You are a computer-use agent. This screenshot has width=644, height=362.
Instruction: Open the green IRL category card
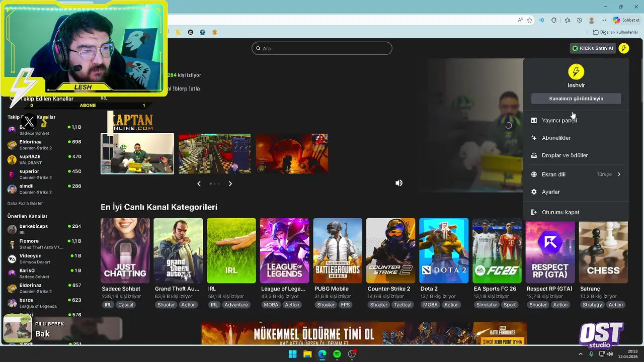click(x=231, y=250)
